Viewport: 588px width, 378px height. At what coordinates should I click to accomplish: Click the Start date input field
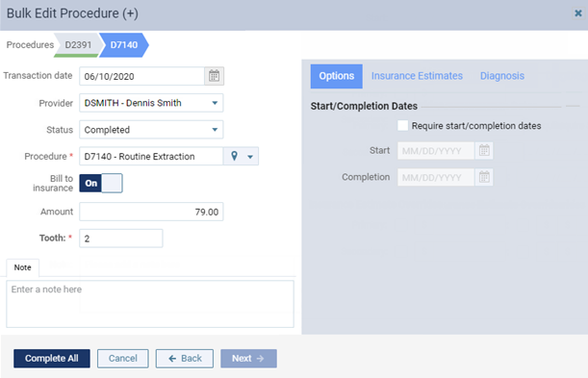point(436,151)
